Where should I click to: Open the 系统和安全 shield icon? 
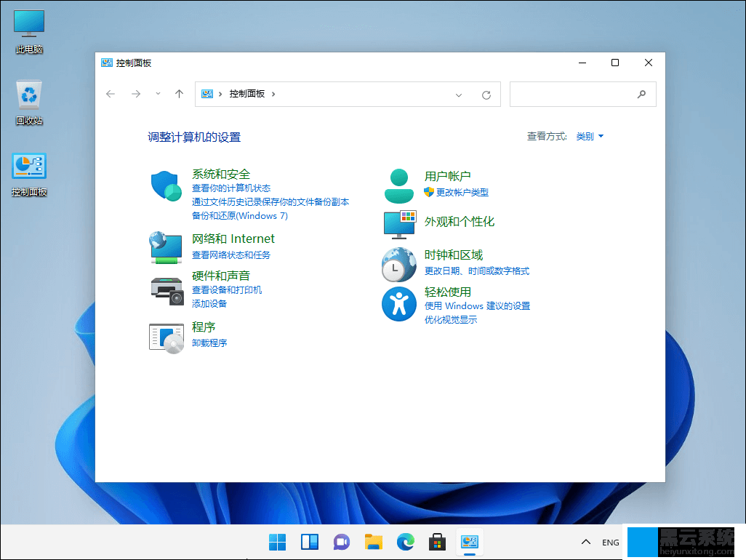tap(167, 186)
